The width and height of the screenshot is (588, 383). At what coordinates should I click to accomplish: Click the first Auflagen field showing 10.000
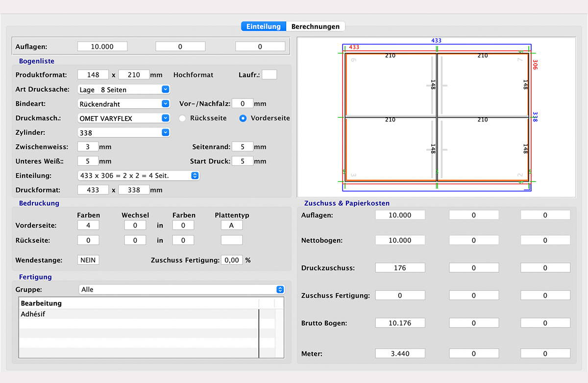coord(102,47)
